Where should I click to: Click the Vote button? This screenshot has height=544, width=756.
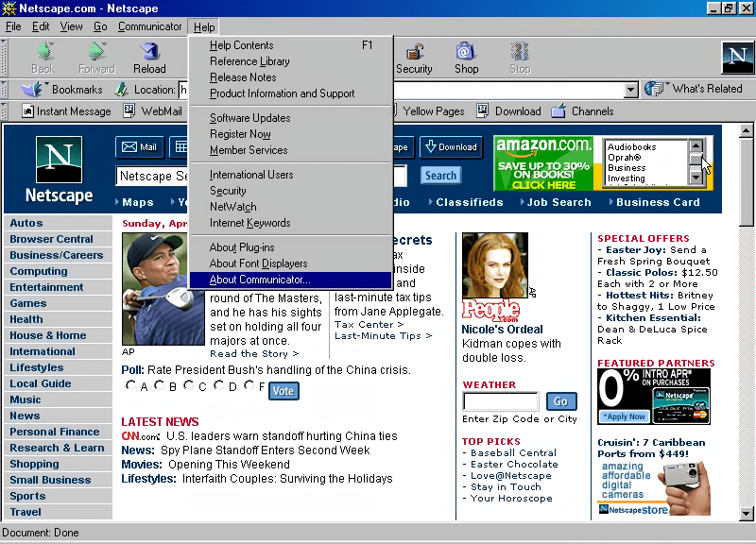pos(283,390)
